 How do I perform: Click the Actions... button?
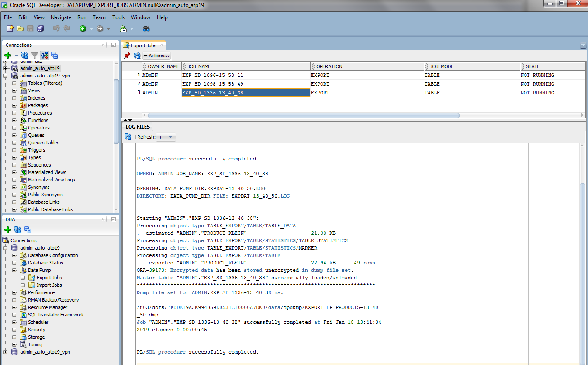[x=157, y=56]
